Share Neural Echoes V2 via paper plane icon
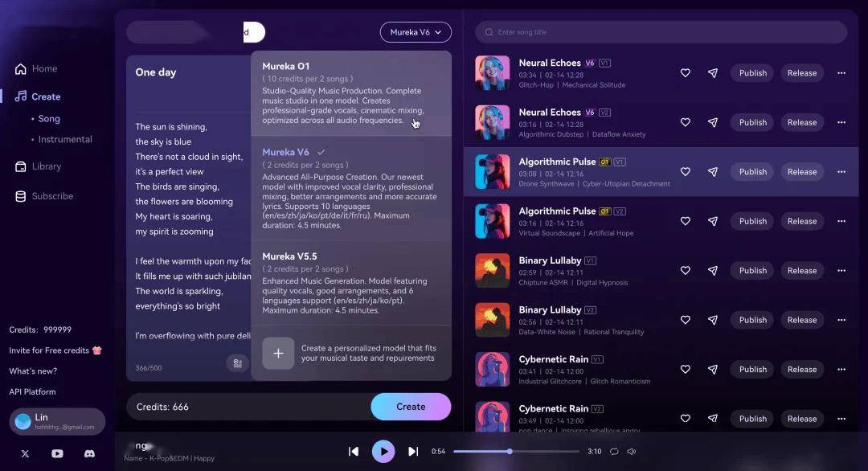The image size is (868, 471). [x=713, y=122]
